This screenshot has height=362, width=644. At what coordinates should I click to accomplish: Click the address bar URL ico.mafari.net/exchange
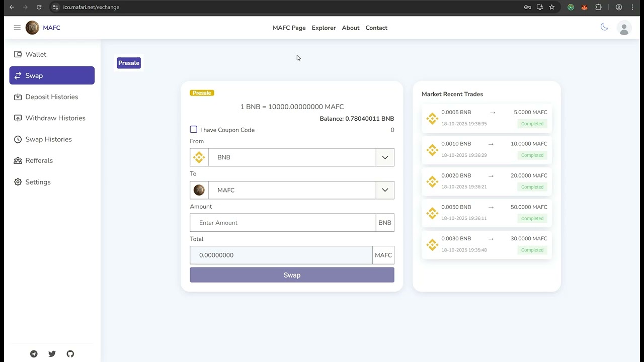point(91,7)
